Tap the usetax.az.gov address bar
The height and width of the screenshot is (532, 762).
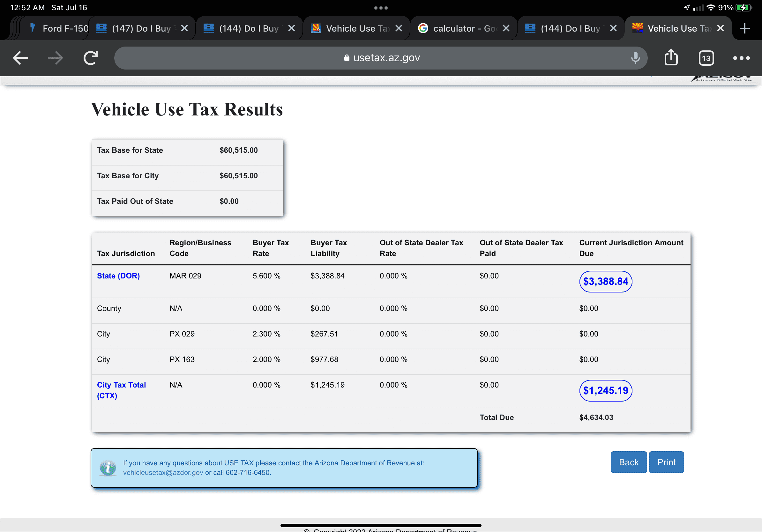pyautogui.click(x=381, y=58)
